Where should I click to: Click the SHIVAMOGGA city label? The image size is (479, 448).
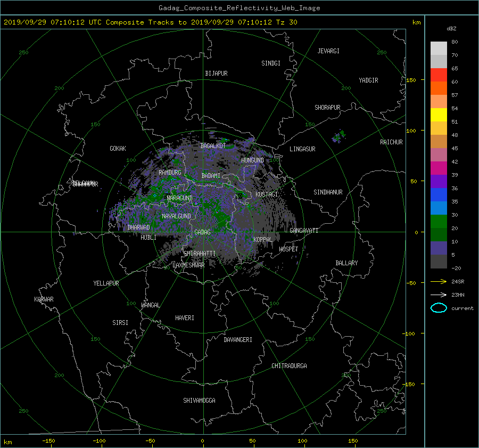199,401
